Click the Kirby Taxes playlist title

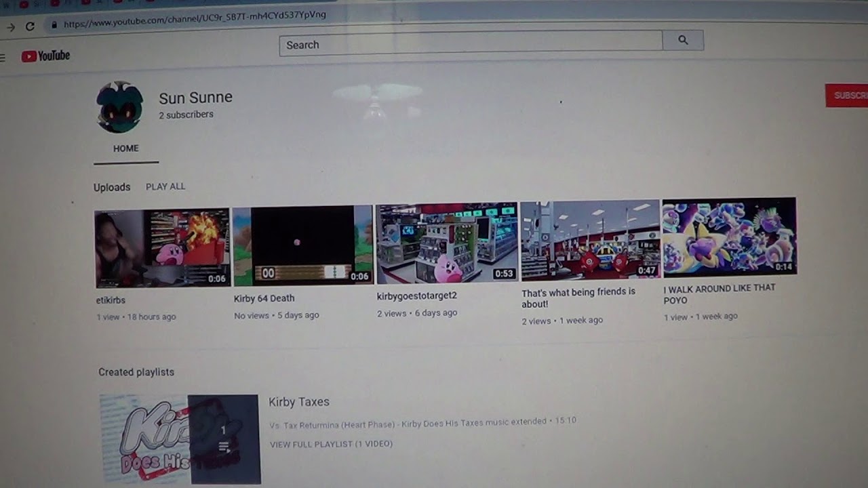coord(299,402)
